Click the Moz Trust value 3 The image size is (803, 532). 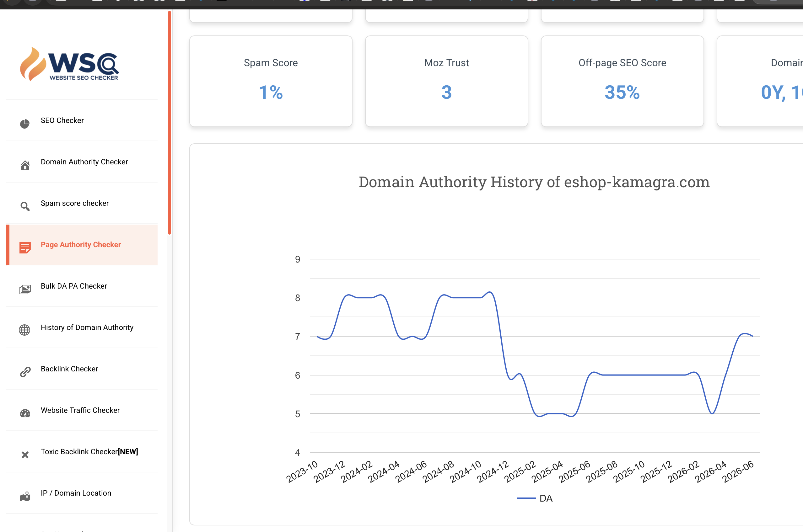point(446,92)
